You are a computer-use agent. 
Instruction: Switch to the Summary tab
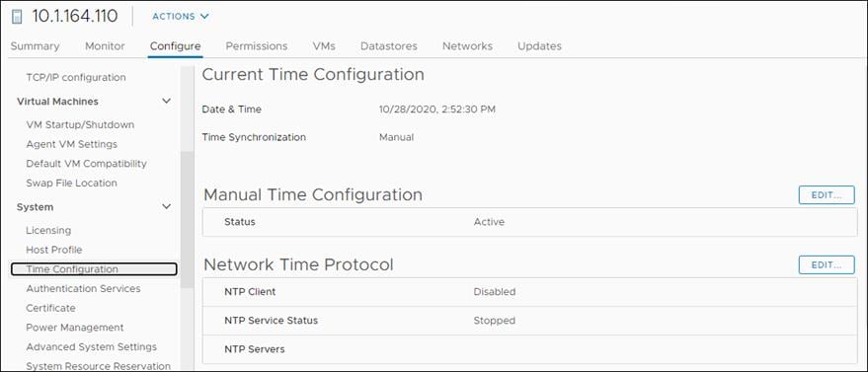pyautogui.click(x=35, y=45)
